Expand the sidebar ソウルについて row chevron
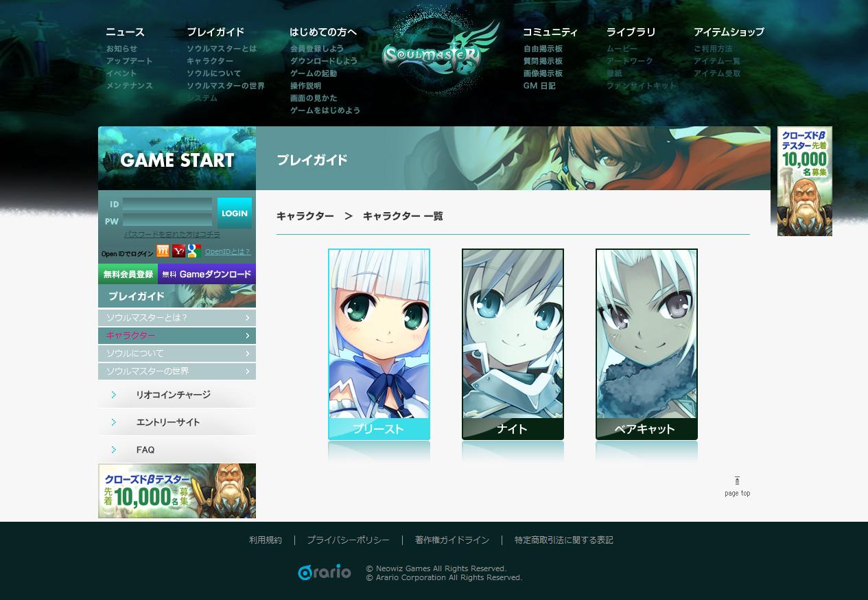This screenshot has height=600, width=868. pyautogui.click(x=247, y=354)
